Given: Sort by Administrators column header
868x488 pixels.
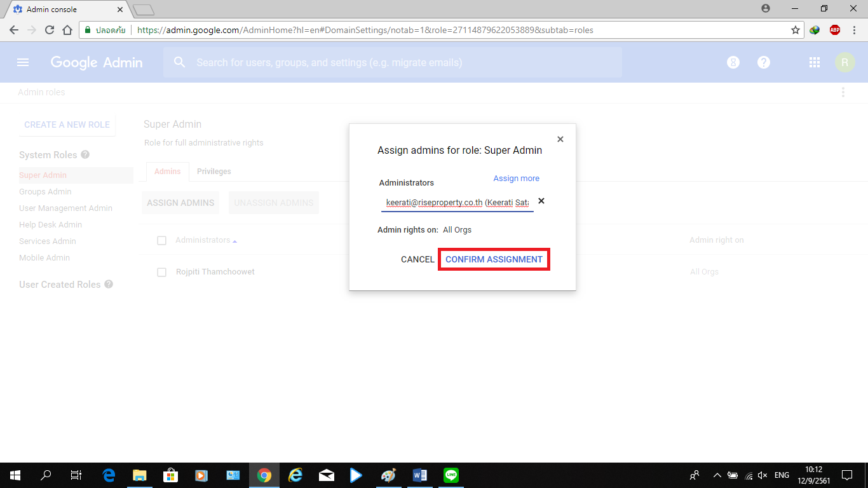Looking at the screenshot, I should (203, 240).
